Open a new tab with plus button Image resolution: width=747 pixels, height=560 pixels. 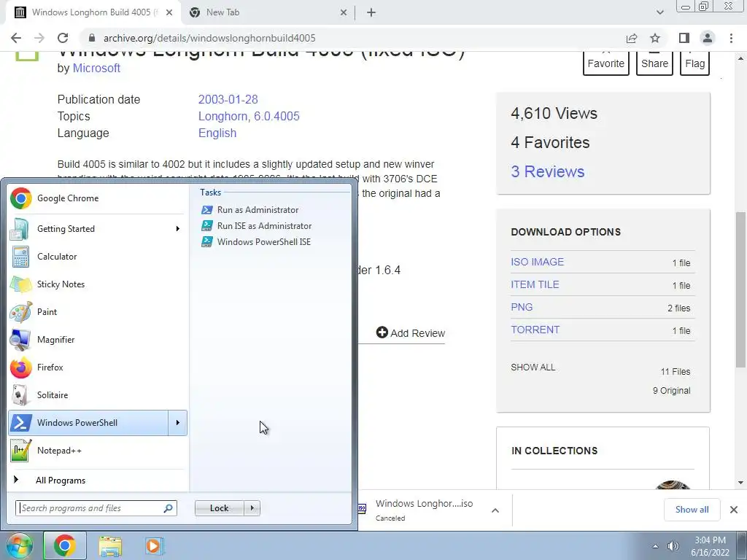[x=371, y=13]
